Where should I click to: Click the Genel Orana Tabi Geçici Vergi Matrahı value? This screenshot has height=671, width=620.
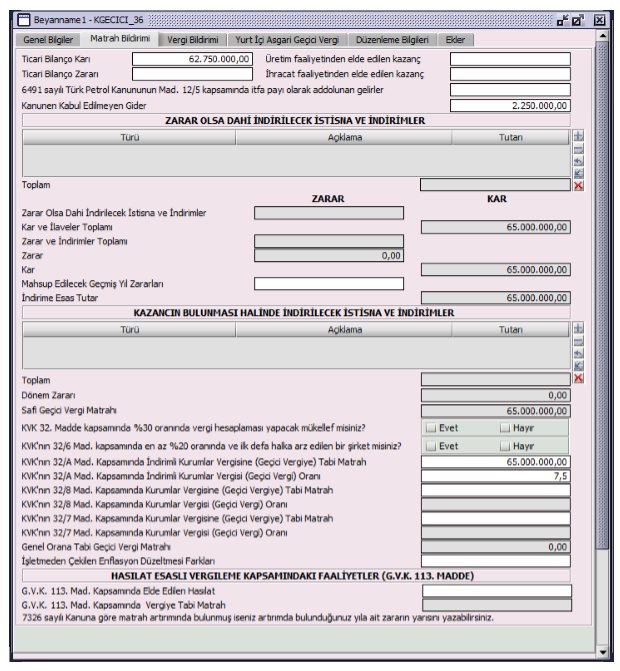[495, 546]
